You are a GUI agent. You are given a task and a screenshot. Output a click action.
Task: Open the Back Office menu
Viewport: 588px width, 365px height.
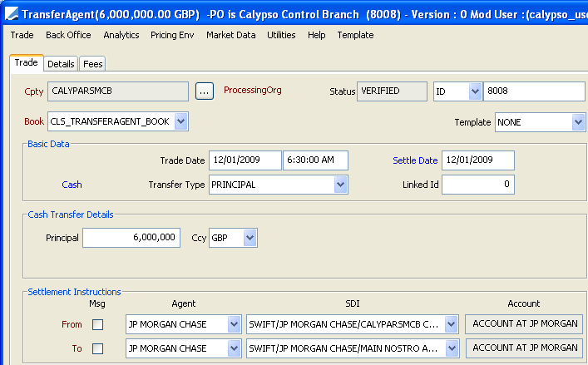click(x=68, y=35)
